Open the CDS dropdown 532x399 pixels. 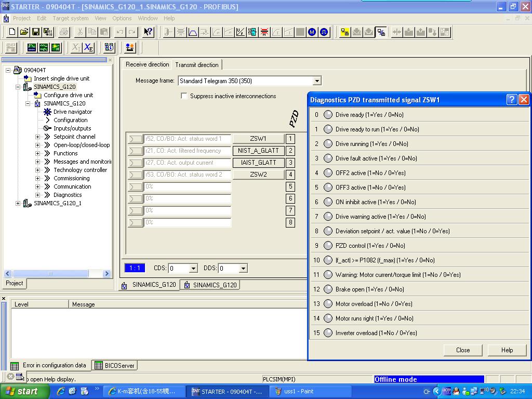[x=193, y=269]
